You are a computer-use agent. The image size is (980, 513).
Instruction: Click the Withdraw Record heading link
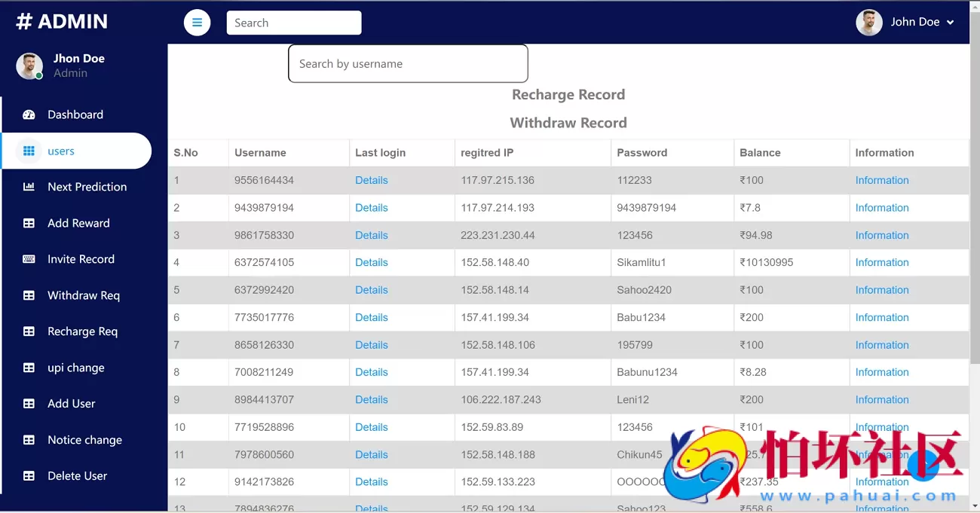(x=568, y=123)
